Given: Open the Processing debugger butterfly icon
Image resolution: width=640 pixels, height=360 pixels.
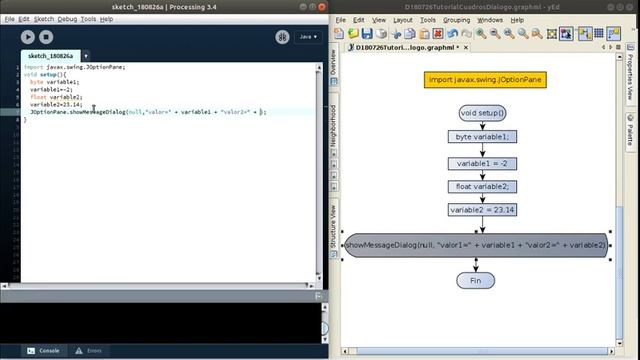Looking at the screenshot, I should (282, 37).
